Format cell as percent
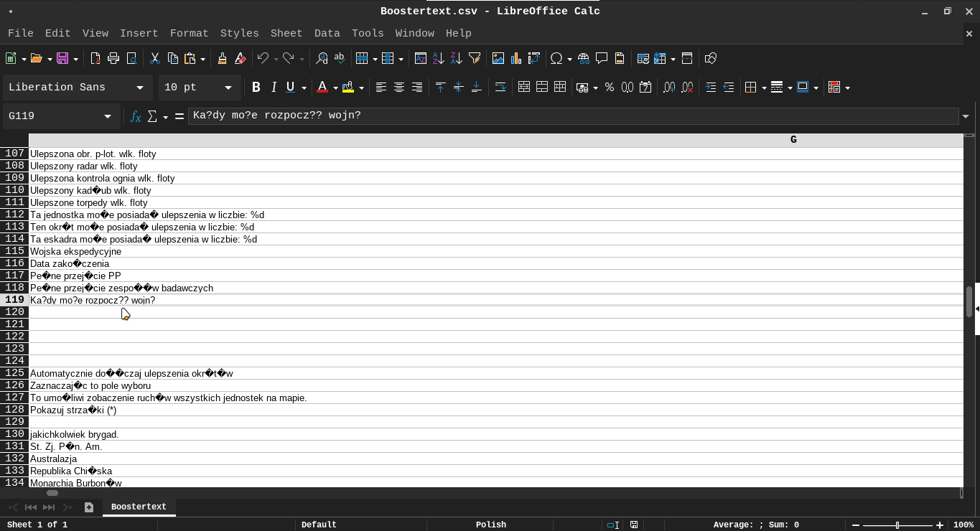 click(x=610, y=88)
